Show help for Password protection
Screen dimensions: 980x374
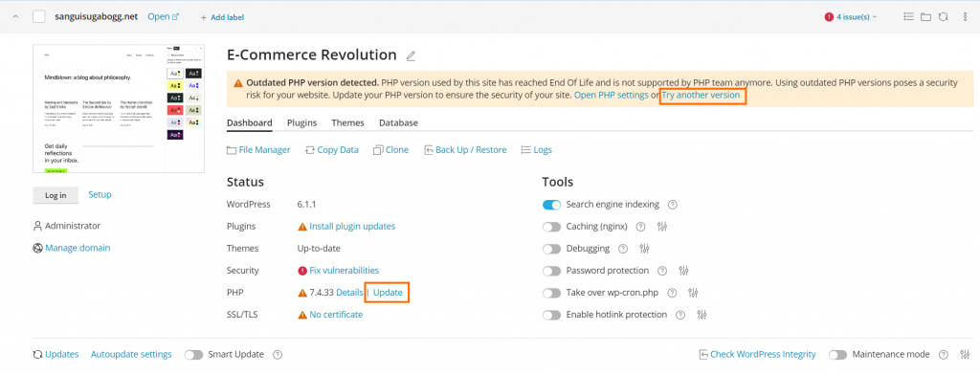coord(662,271)
